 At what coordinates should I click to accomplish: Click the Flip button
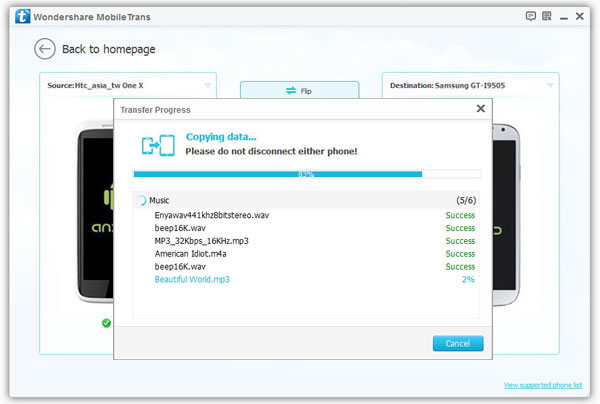[x=299, y=91]
